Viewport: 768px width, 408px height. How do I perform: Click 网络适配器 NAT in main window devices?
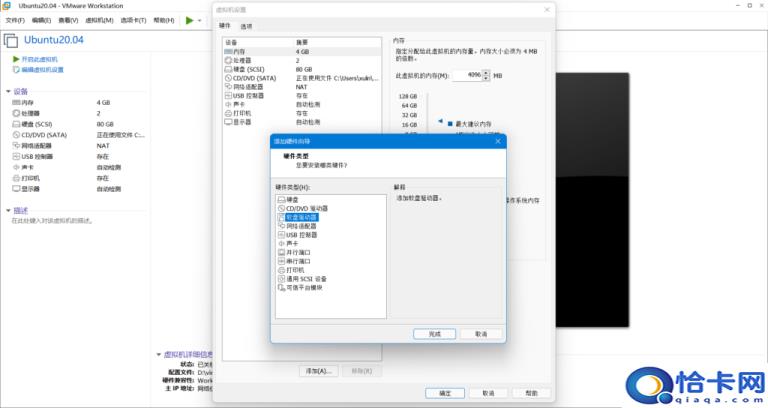coord(61,146)
